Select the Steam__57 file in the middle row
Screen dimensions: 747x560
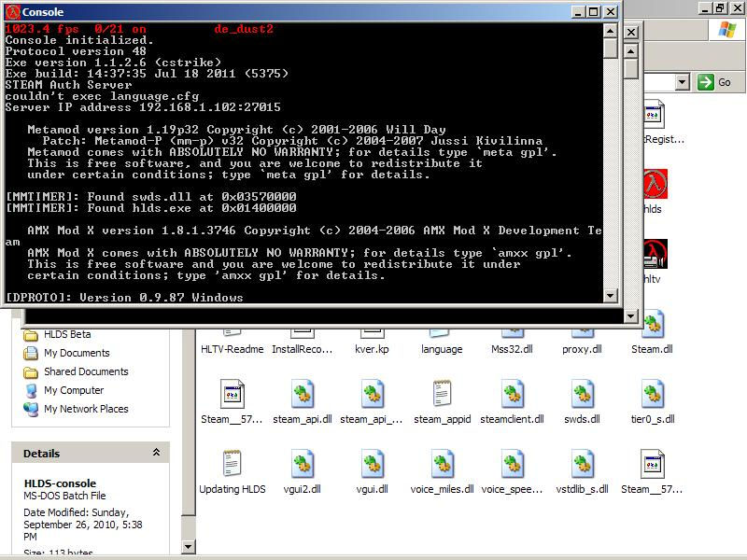pos(232,394)
